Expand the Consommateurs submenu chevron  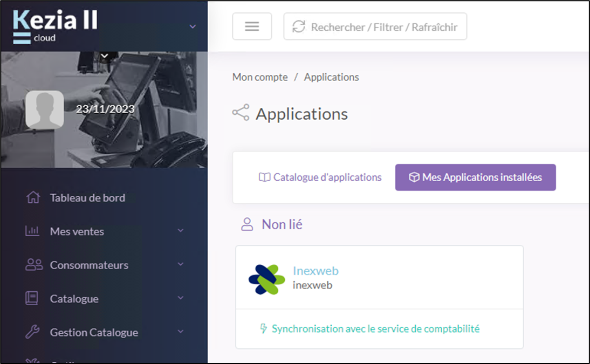pos(181,265)
